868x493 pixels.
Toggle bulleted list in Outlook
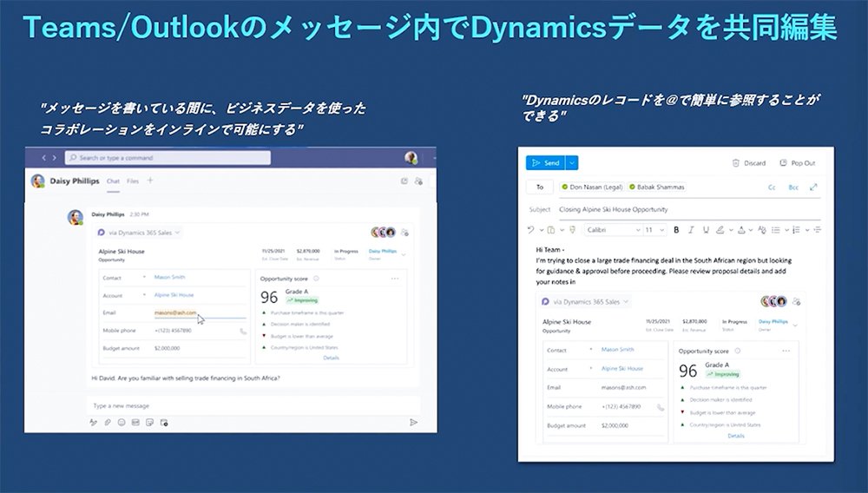776,230
